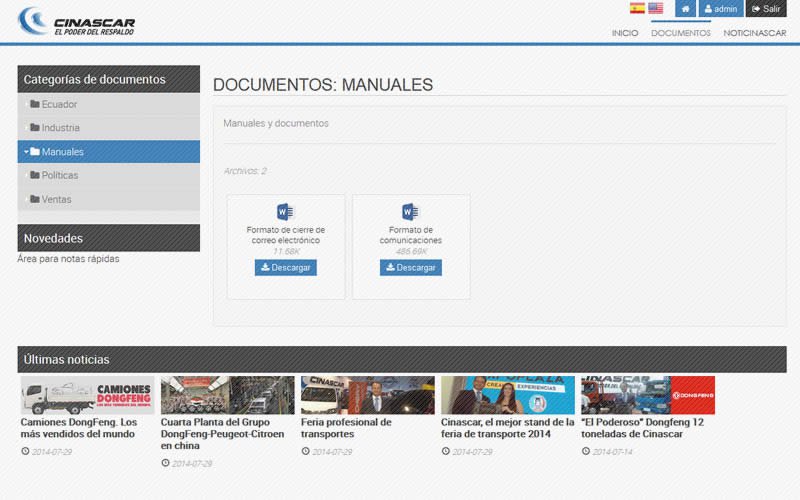
Task: Click the Spanish flag language icon
Action: tap(637, 8)
